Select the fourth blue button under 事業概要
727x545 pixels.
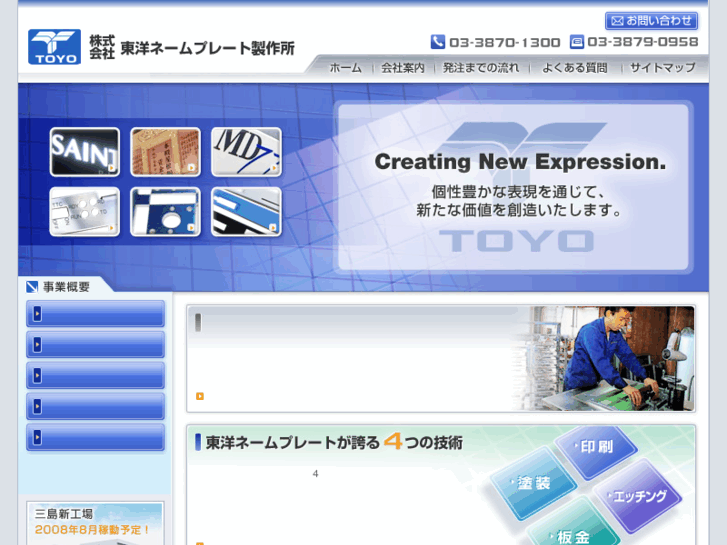tap(96, 406)
